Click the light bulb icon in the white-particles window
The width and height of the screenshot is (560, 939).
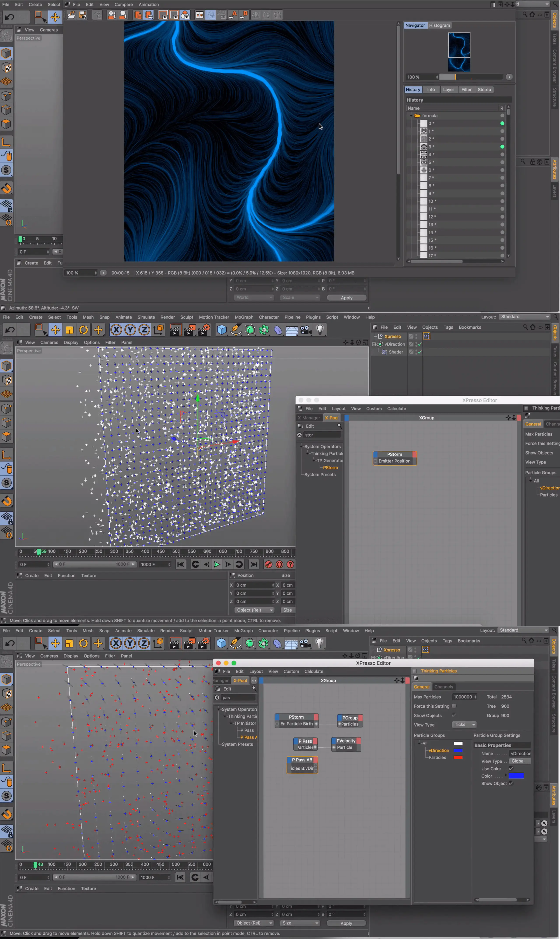(x=320, y=330)
